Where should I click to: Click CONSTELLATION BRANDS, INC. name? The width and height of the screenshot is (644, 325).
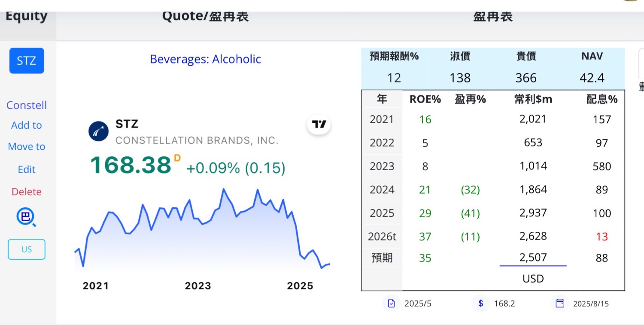click(197, 140)
